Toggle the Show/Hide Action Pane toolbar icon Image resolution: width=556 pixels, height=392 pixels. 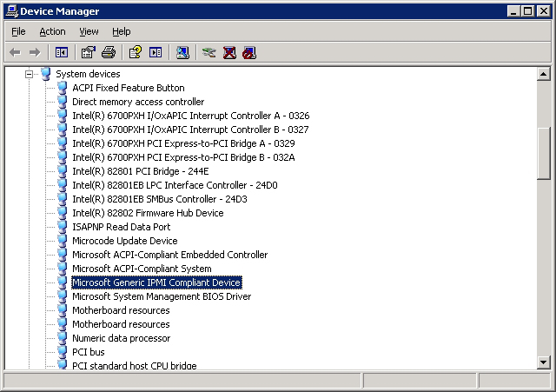(156, 52)
